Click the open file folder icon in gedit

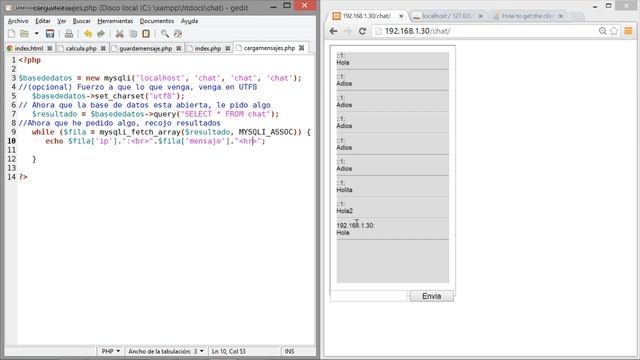click(24, 34)
